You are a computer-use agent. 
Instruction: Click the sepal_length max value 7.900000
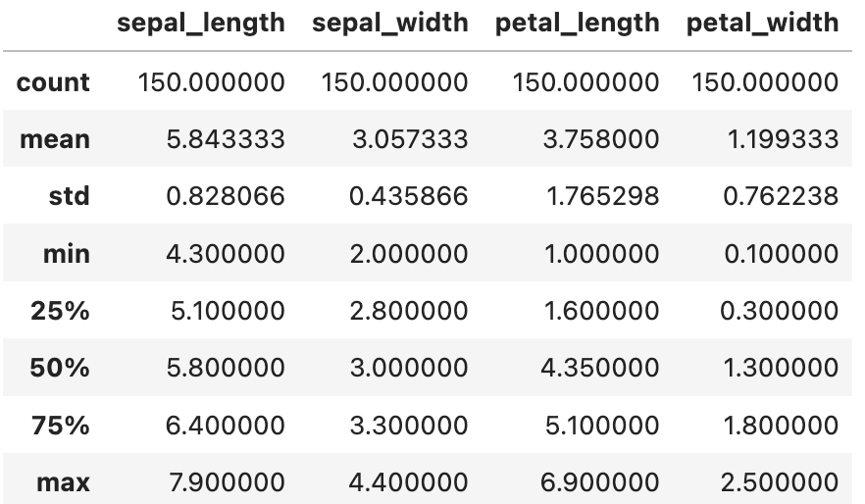pyautogui.click(x=227, y=482)
